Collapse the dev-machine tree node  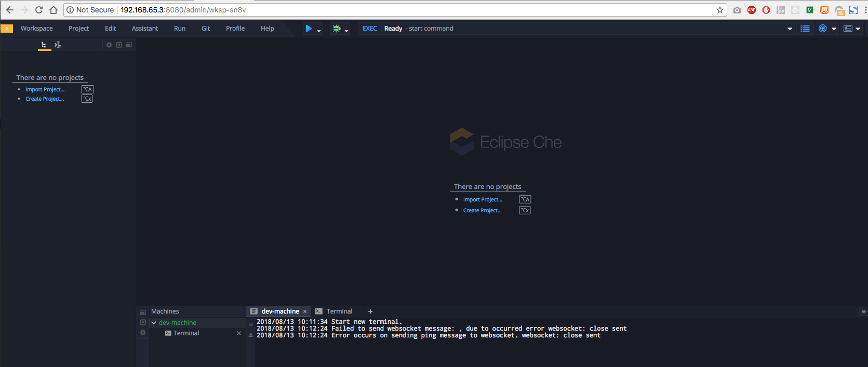click(x=154, y=323)
